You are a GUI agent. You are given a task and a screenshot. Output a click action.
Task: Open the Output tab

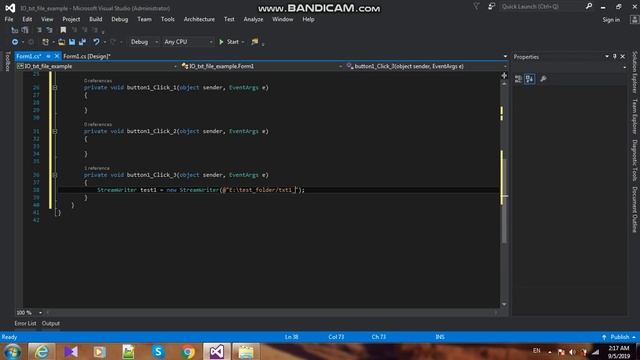(51, 323)
